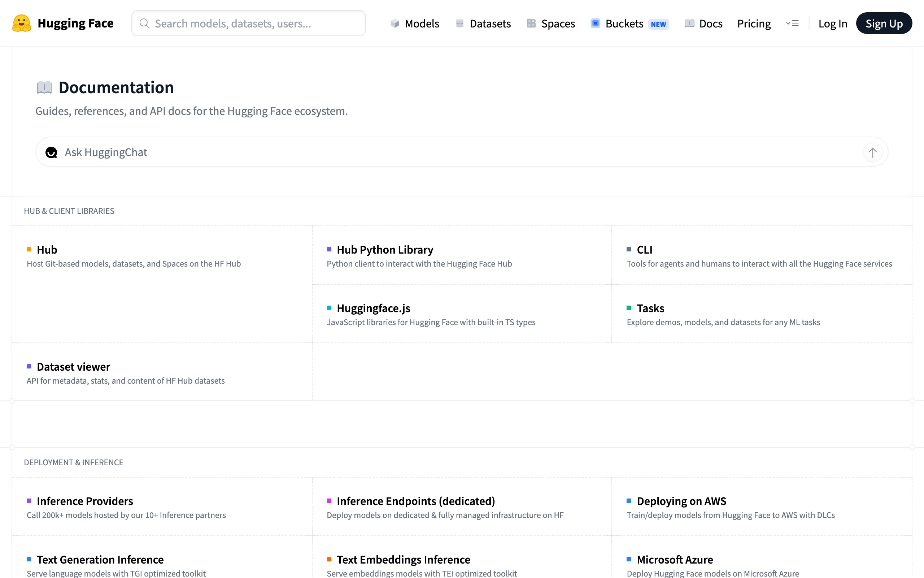Click the bullet beside Dataset viewer
The image size is (924, 578).
click(29, 367)
